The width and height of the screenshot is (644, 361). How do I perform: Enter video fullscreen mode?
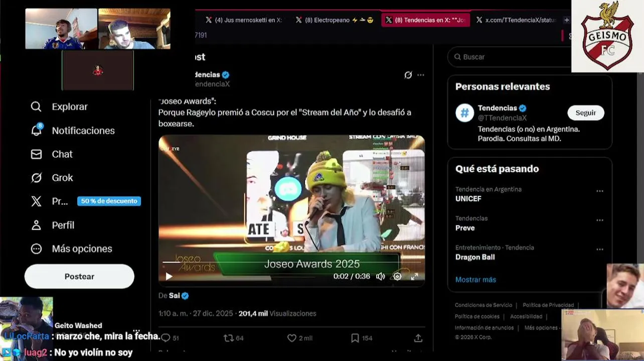pos(414,276)
